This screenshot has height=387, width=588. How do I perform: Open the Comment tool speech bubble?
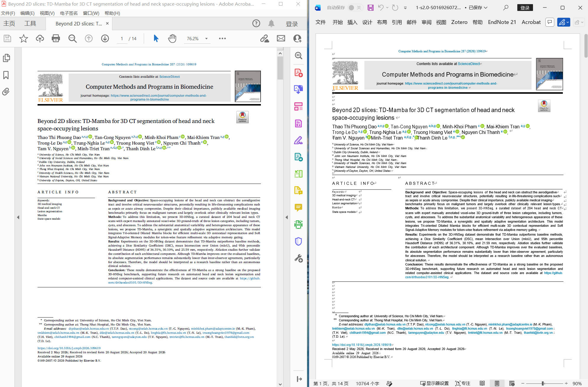[x=298, y=208]
